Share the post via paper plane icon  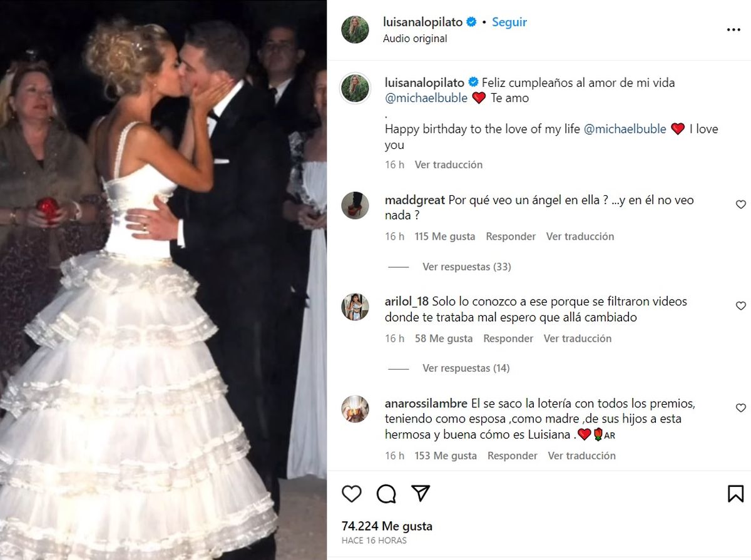click(421, 493)
